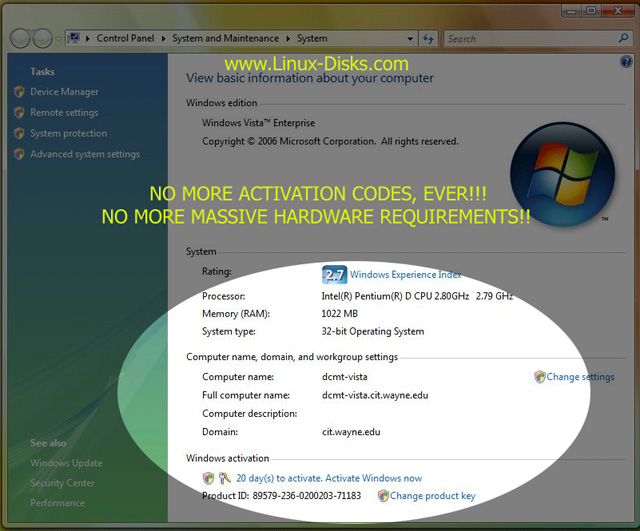This screenshot has width=640, height=531.
Task: Open Security Center under See also
Action: point(62,483)
